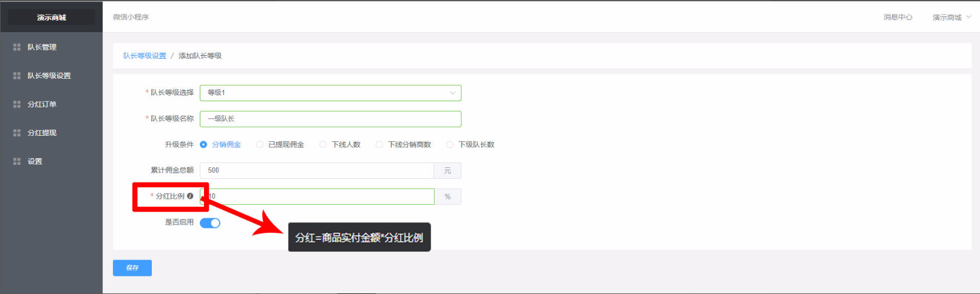Viewport: 980px width, 294px height.
Task: Select the 已提现佣金 upgrade condition
Action: 280,144
